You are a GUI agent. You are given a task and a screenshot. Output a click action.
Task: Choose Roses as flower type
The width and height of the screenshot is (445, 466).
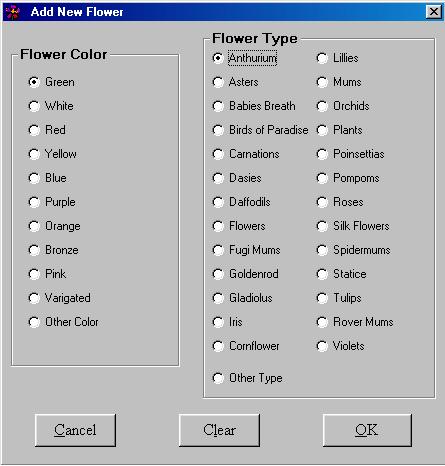pyautogui.click(x=340, y=202)
